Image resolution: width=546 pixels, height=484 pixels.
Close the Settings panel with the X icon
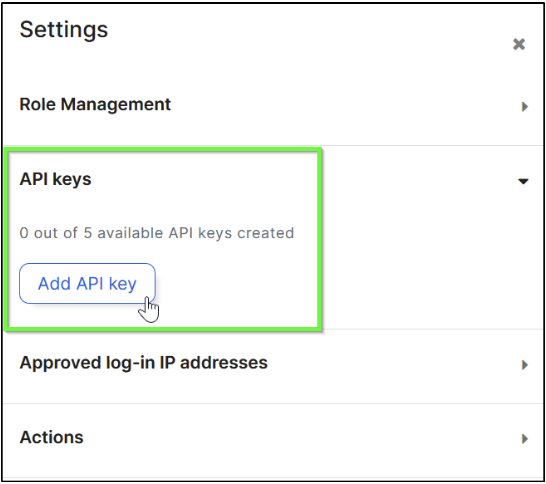tap(519, 44)
